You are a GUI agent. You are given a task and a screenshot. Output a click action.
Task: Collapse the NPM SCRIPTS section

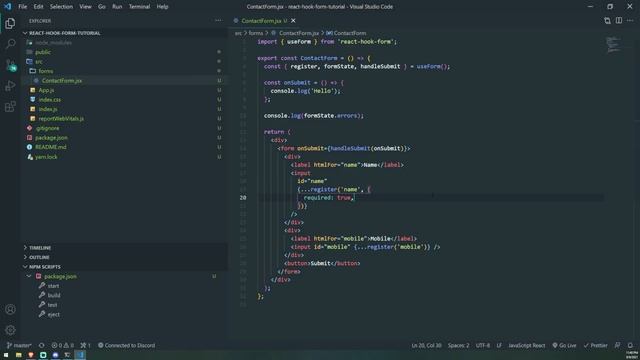click(x=44, y=267)
